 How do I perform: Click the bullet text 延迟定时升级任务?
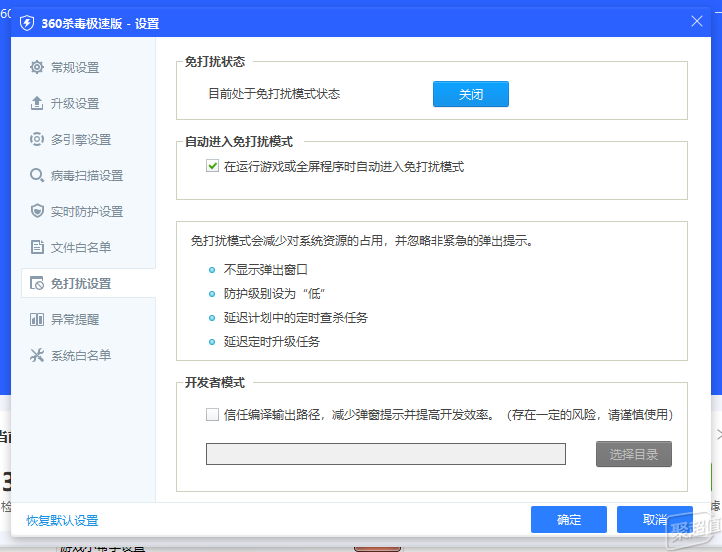(272, 341)
